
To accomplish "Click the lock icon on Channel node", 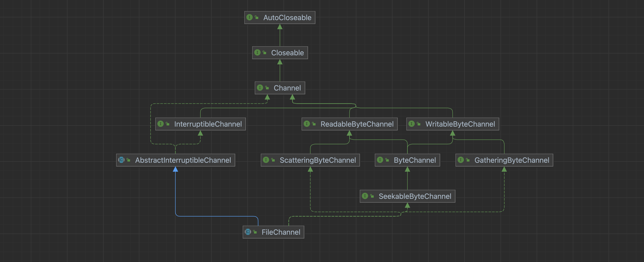I will tap(267, 87).
